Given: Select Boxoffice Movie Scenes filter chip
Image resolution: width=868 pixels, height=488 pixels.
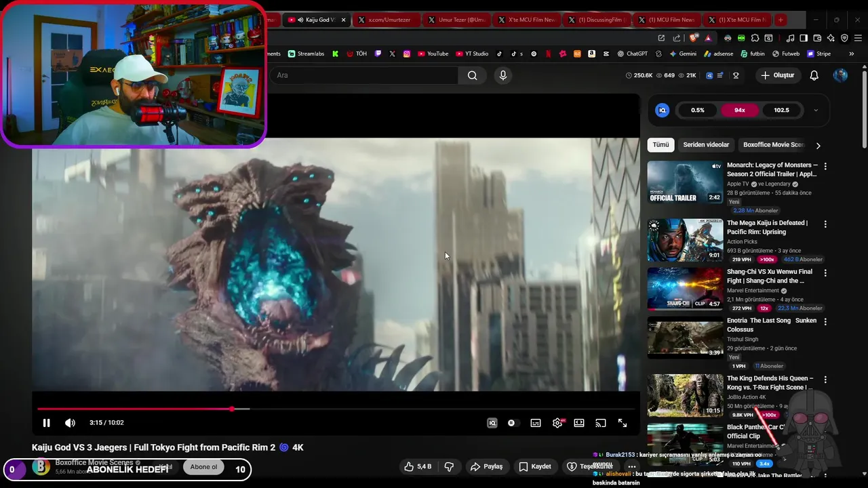Looking at the screenshot, I should (x=774, y=144).
